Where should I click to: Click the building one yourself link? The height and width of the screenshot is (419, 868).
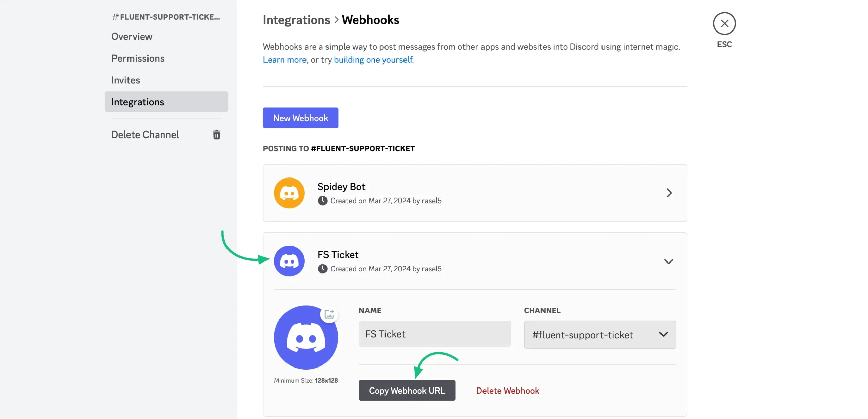[x=373, y=59]
